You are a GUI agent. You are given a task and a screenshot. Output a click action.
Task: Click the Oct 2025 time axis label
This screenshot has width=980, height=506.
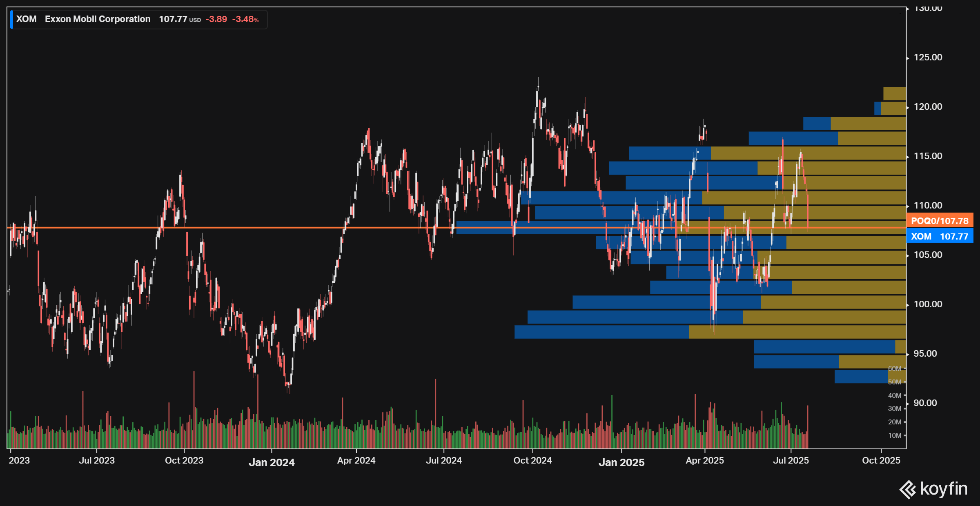881,460
